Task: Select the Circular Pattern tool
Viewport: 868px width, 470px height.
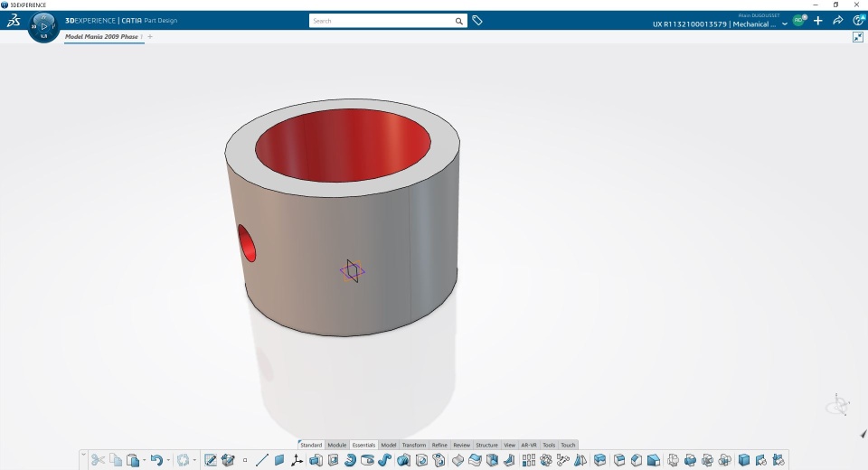Action: [x=546, y=460]
